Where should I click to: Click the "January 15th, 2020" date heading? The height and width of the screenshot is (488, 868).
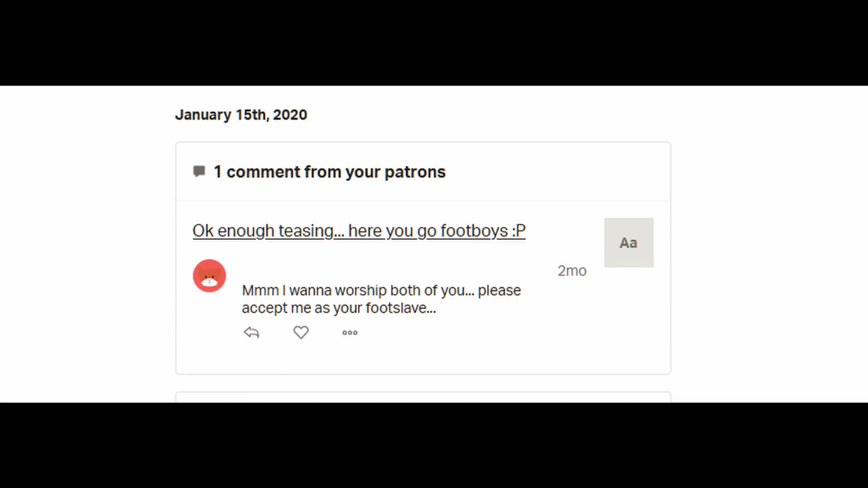(x=241, y=115)
